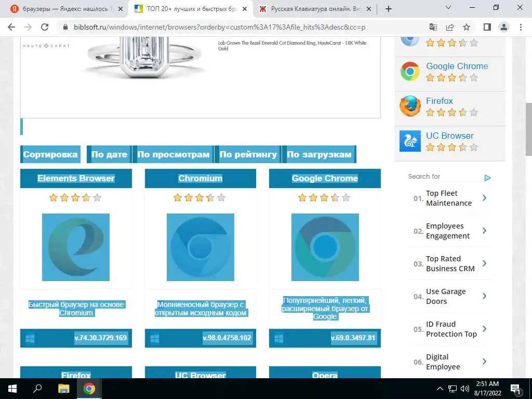Select the ТОП 20+ лучших браузеров tab

[191, 9]
